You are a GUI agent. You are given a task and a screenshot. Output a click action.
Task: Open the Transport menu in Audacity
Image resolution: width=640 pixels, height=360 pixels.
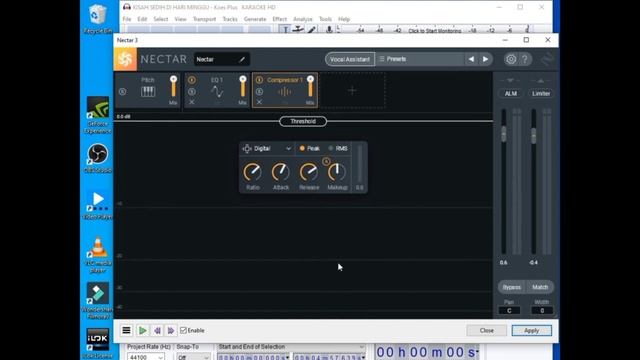point(204,19)
